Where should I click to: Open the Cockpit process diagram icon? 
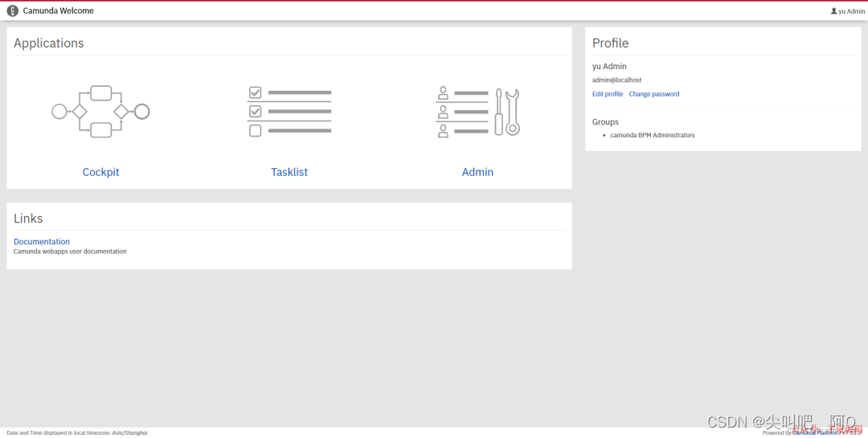coord(100,112)
